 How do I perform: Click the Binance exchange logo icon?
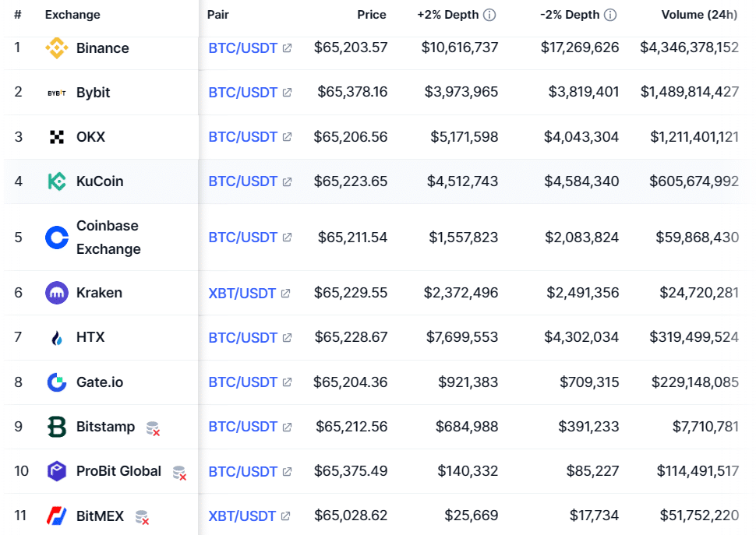[x=57, y=48]
